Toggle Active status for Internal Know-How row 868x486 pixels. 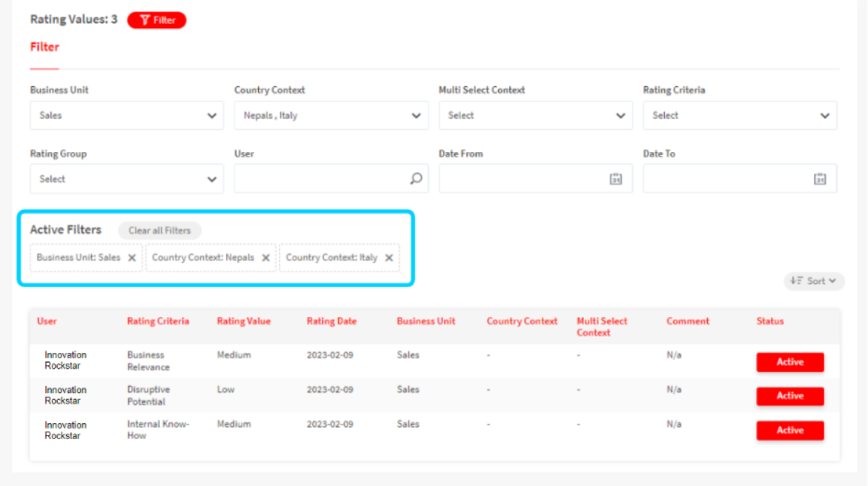click(x=789, y=430)
